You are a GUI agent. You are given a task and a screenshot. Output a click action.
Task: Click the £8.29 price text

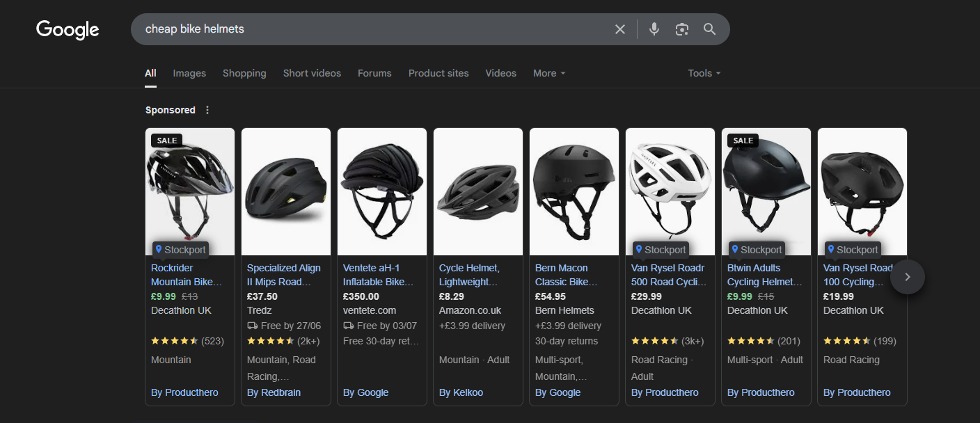(x=452, y=296)
